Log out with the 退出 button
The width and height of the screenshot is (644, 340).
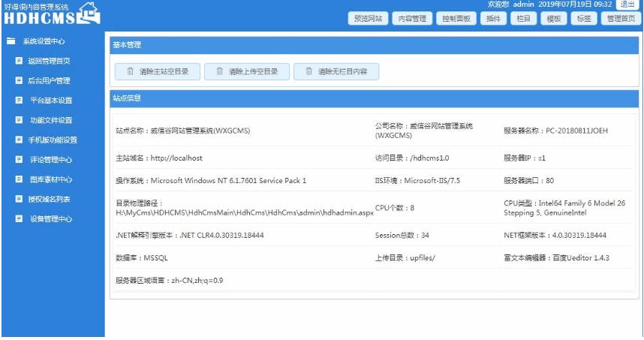click(x=627, y=5)
